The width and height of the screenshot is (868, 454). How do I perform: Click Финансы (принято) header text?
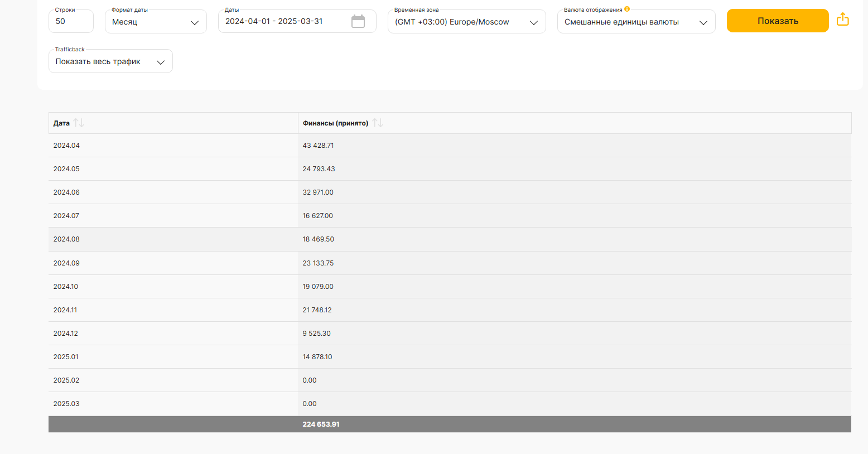[335, 123]
